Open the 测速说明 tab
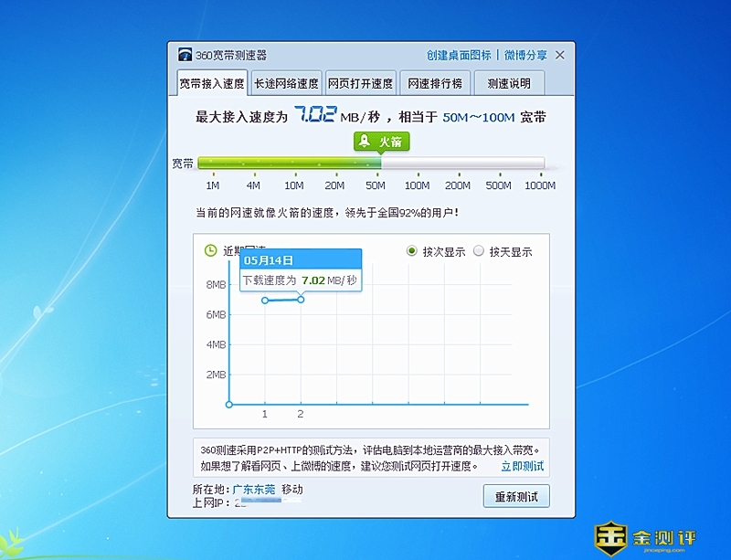The height and width of the screenshot is (560, 731). pyautogui.click(x=509, y=83)
